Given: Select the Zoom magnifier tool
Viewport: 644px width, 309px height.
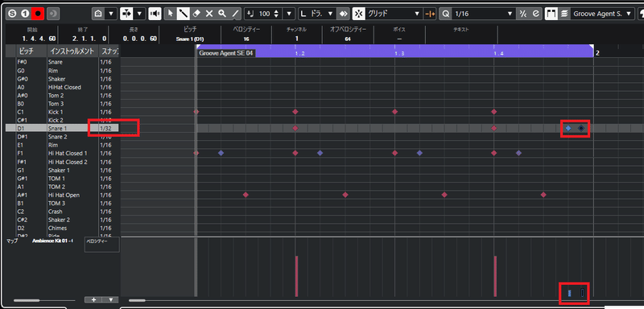Looking at the screenshot, I should pos(222,14).
